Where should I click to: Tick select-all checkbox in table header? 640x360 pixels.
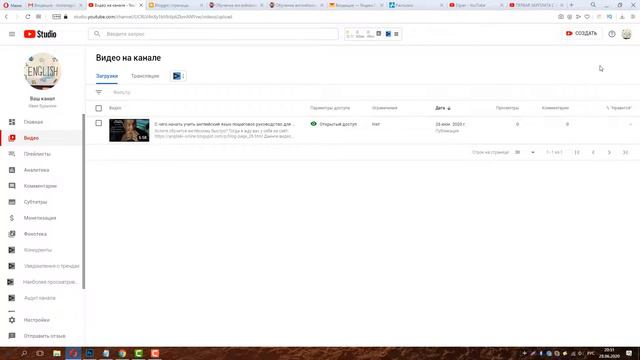99,108
